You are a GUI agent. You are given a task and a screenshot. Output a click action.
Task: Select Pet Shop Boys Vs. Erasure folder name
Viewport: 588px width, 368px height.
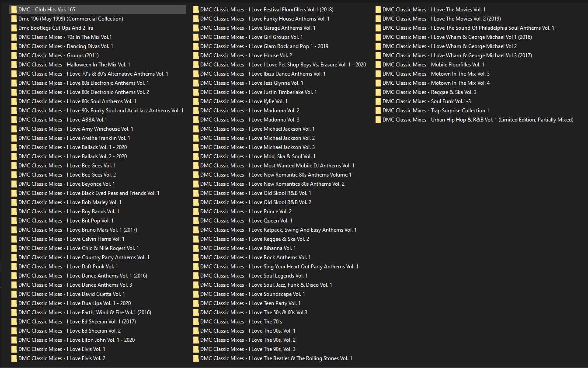coord(283,65)
